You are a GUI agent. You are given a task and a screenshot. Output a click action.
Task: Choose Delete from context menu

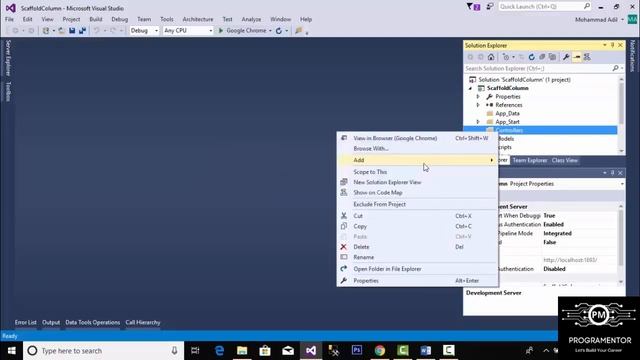(417, 247)
